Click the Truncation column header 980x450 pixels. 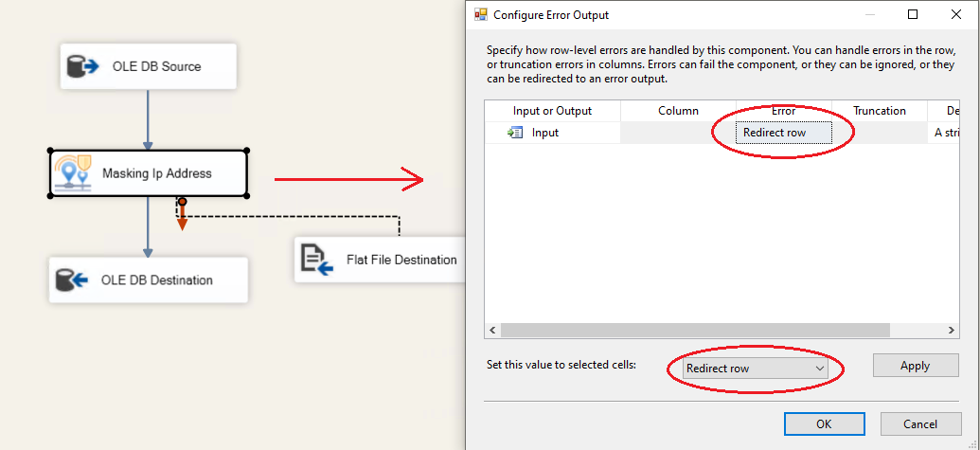879,111
